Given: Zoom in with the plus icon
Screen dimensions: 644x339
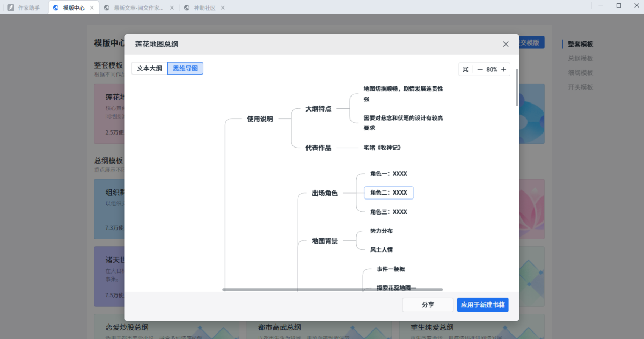Looking at the screenshot, I should click(x=503, y=69).
